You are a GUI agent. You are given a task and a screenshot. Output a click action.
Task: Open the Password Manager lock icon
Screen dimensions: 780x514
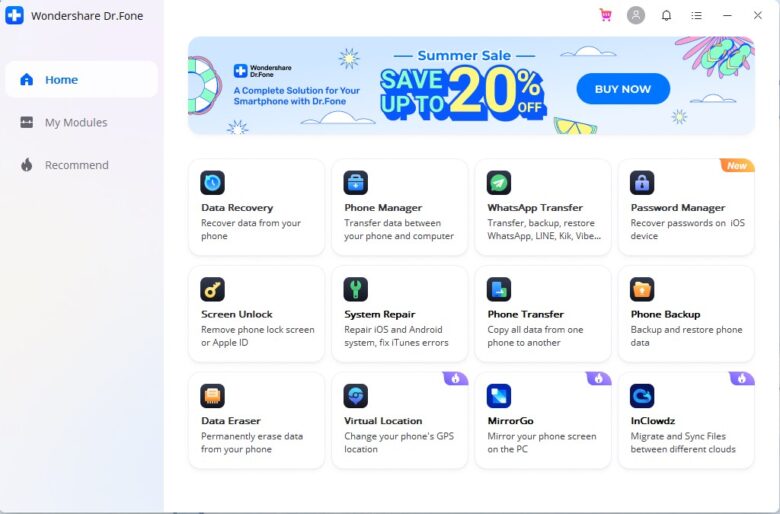(642, 183)
